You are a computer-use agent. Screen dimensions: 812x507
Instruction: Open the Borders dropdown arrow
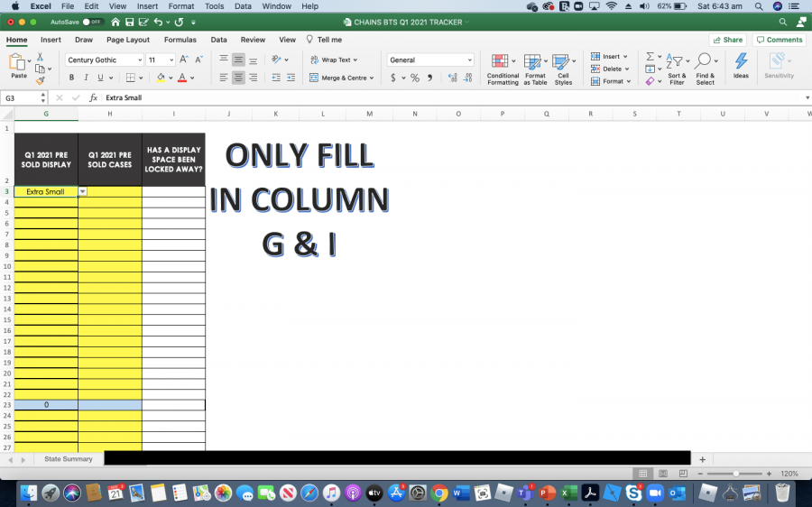[x=141, y=78]
